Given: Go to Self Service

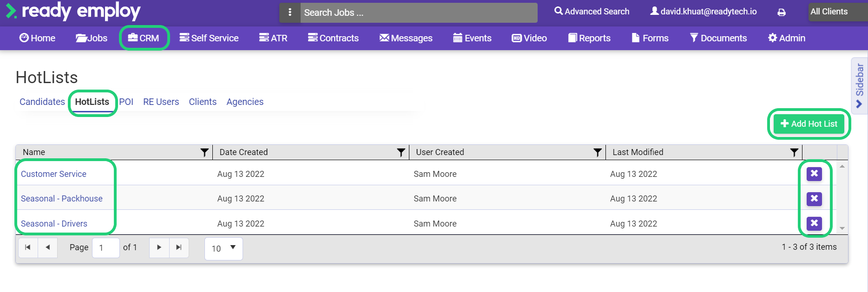Looking at the screenshot, I should pos(209,38).
